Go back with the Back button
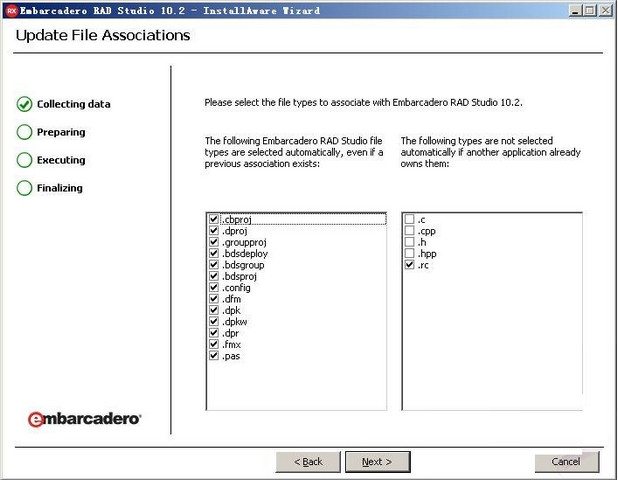618x480 pixels. click(x=308, y=461)
